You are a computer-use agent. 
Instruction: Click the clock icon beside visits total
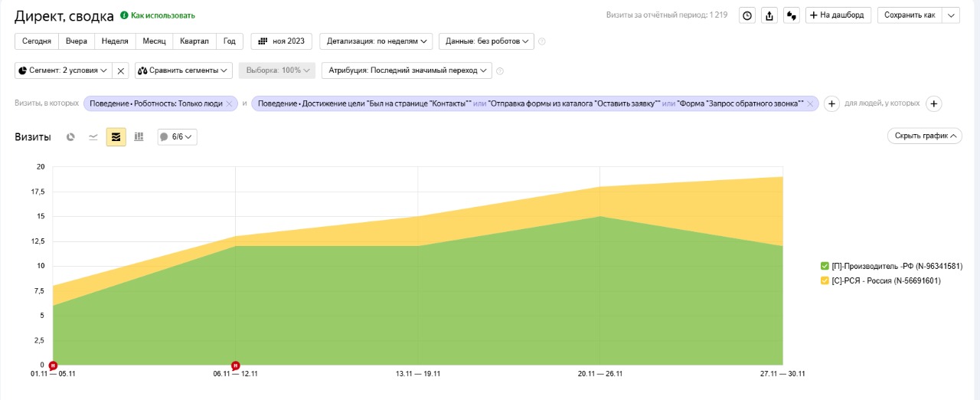(747, 15)
